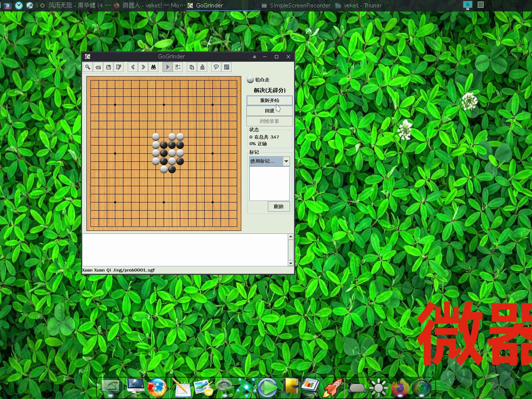
Task: Open a problem folder via toolbar folder icon
Action: click(98, 67)
